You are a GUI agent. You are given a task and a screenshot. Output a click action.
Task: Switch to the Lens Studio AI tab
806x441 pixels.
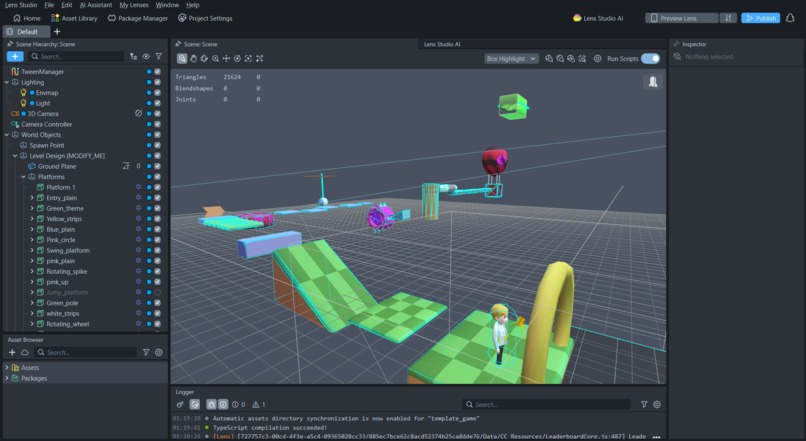442,44
